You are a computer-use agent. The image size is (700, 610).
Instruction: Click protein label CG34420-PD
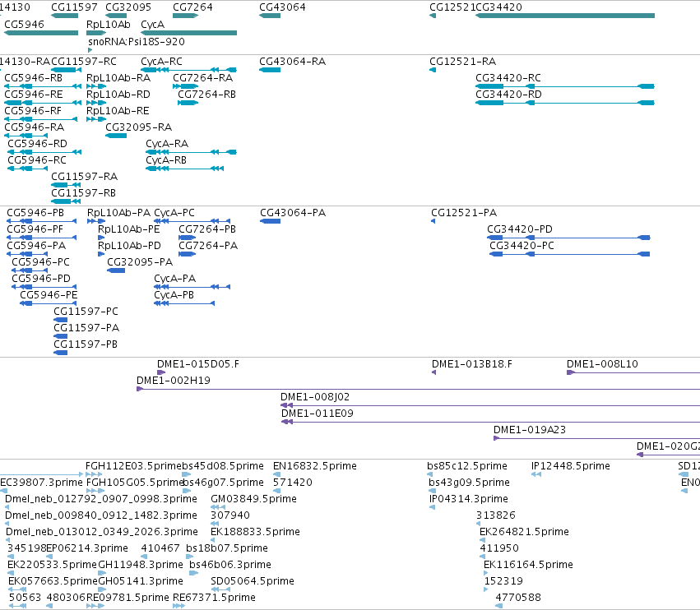pos(520,229)
